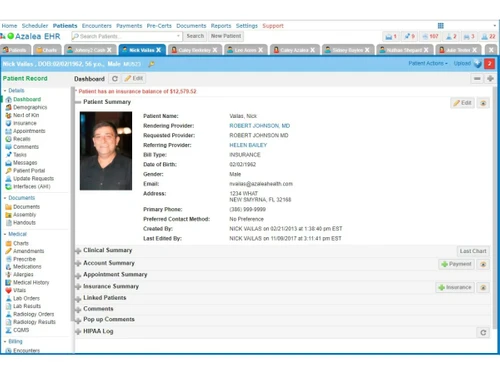Switch to the Leo Azos patient tab
The width and height of the screenshot is (500, 375).
click(245, 50)
